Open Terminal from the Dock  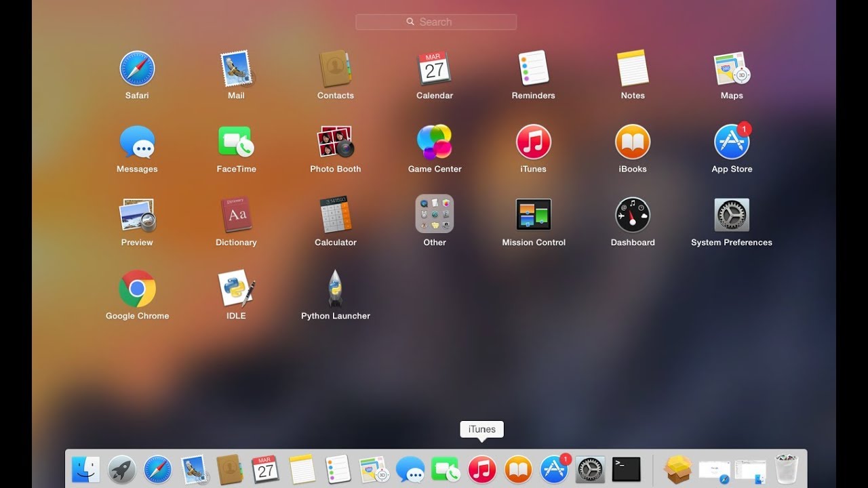[626, 469]
